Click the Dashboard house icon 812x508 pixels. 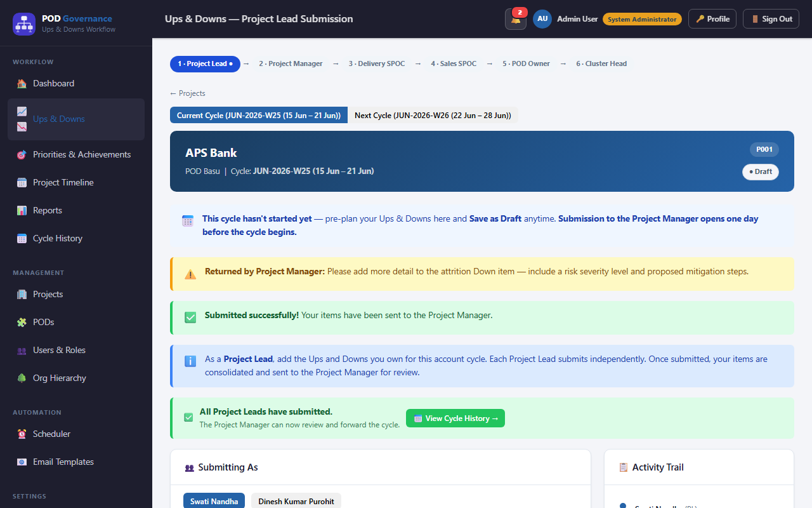(22, 83)
